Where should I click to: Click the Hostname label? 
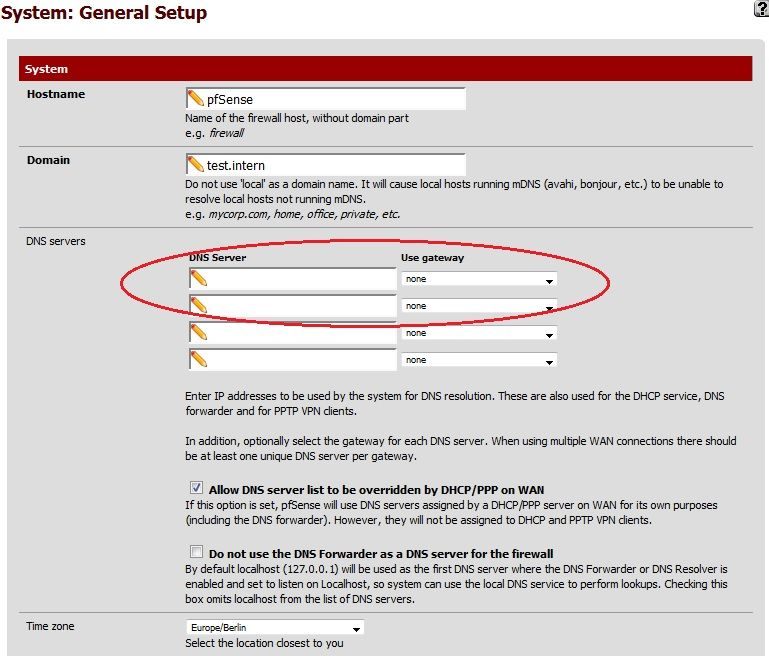click(x=56, y=94)
